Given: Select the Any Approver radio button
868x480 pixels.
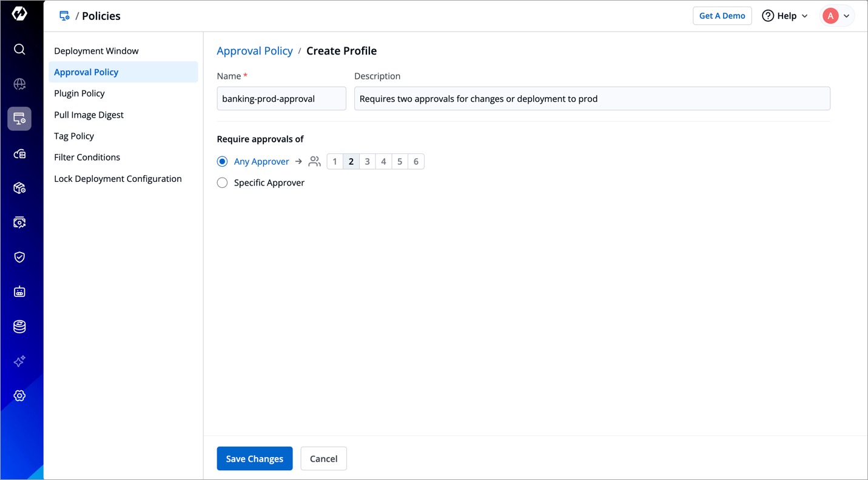Looking at the screenshot, I should tap(223, 161).
